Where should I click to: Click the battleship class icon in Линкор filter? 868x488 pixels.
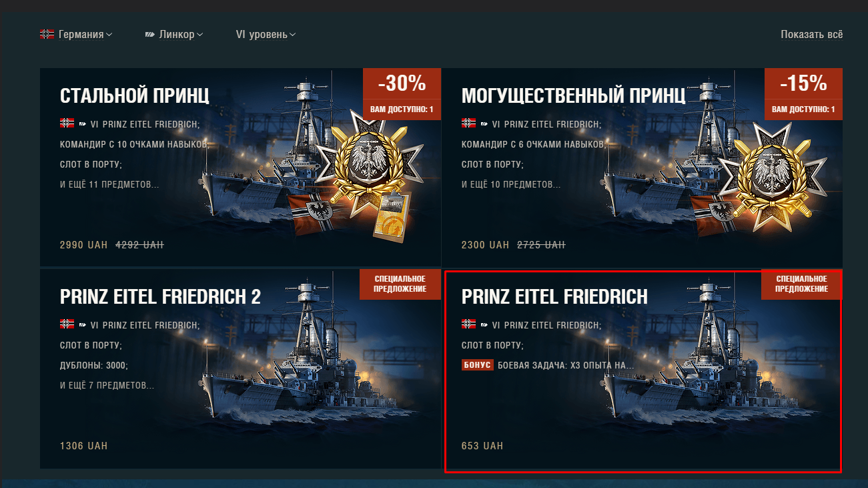click(x=150, y=34)
